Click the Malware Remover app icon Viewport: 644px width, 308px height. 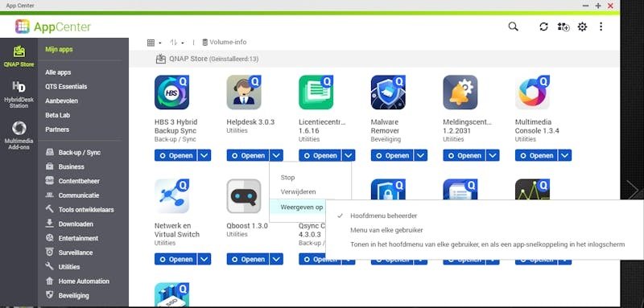tap(388, 92)
